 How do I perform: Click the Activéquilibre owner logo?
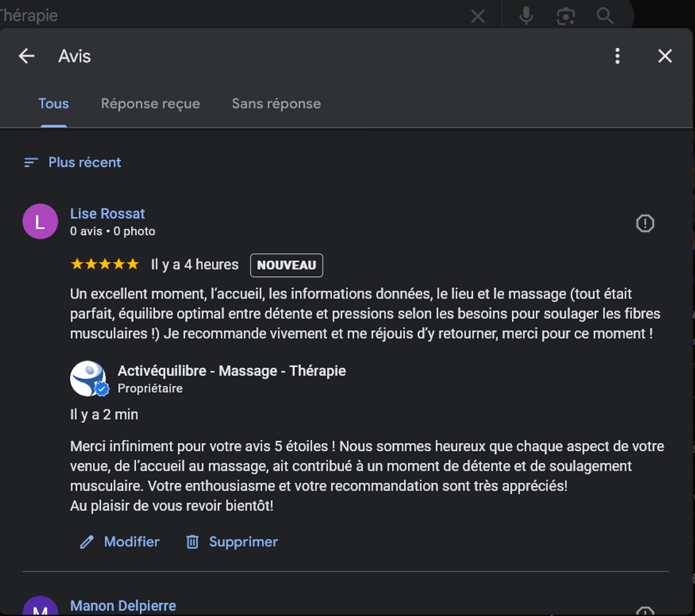click(88, 378)
